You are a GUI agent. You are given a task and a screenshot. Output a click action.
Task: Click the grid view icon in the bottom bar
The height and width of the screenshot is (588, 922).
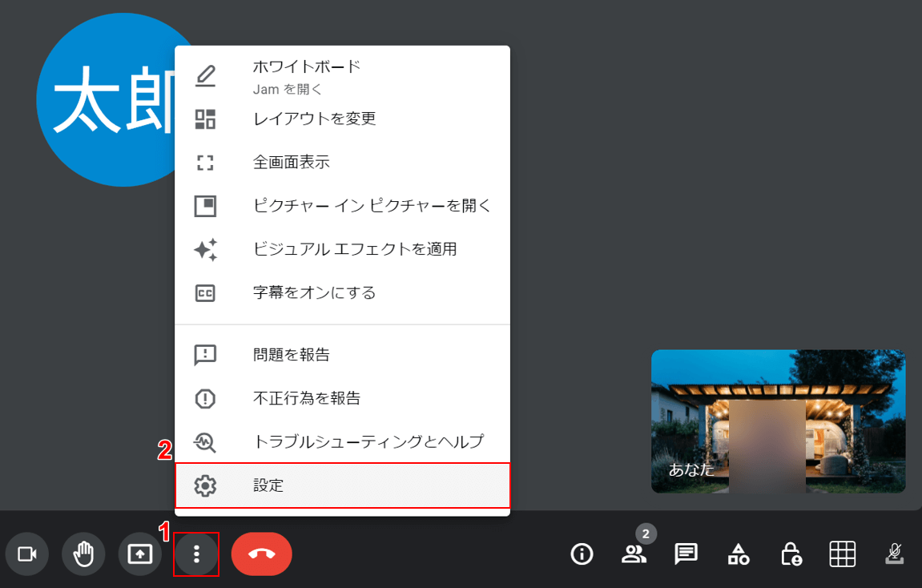click(x=843, y=554)
